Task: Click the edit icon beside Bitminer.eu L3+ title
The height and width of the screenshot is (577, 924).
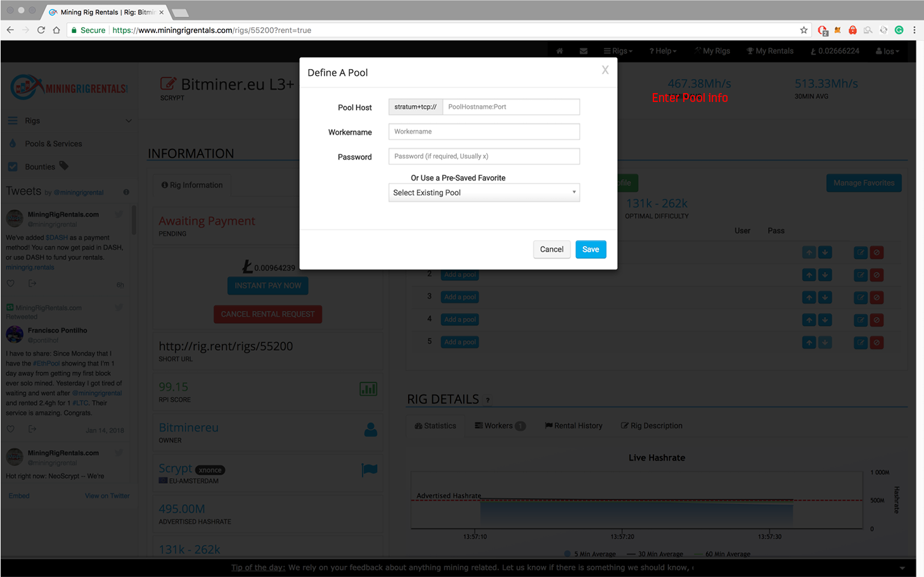Action: click(168, 84)
